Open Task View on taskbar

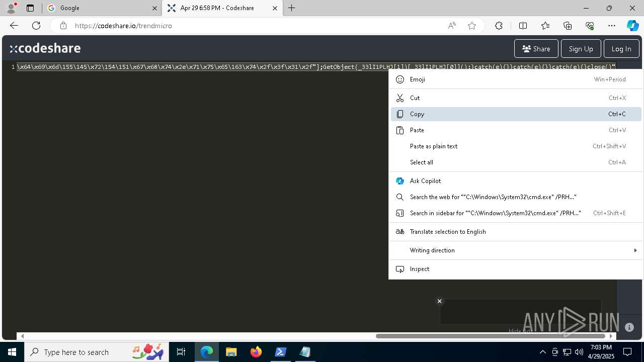(181, 352)
